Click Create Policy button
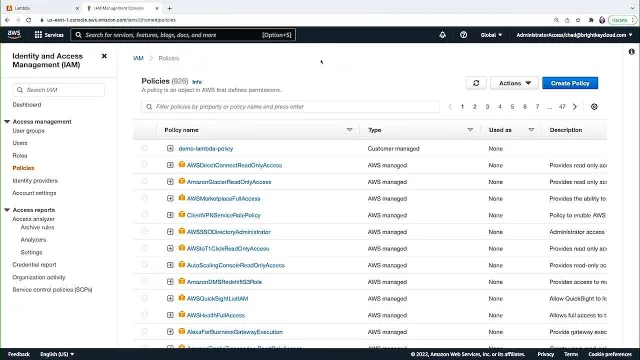640x360 pixels. pyautogui.click(x=570, y=83)
